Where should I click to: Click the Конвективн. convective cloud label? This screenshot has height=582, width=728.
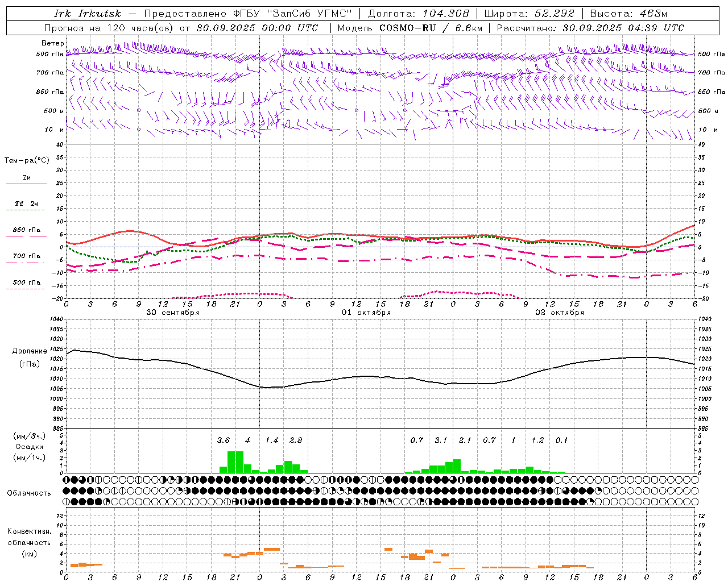(30, 531)
